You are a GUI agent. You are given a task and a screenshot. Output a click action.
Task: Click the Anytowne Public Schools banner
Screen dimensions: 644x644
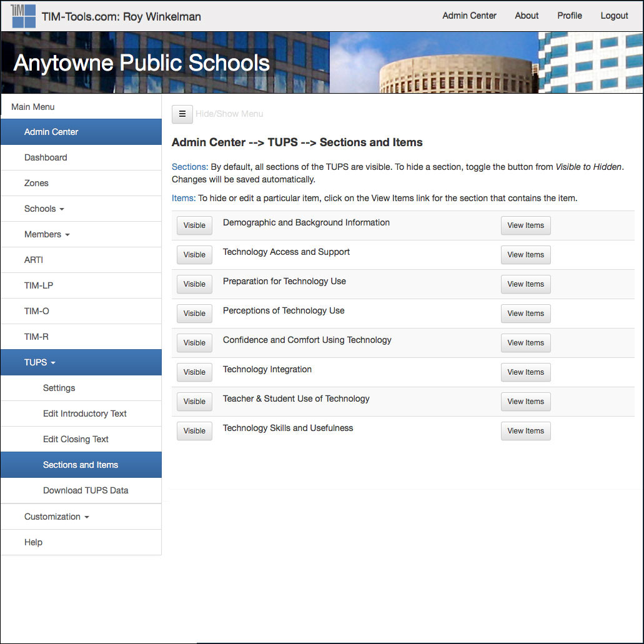[322, 62]
